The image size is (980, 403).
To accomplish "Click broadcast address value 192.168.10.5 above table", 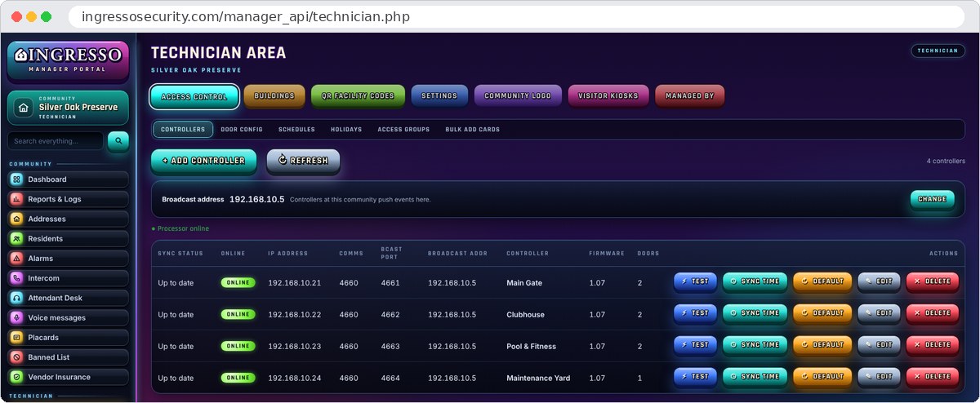I will pyautogui.click(x=256, y=199).
